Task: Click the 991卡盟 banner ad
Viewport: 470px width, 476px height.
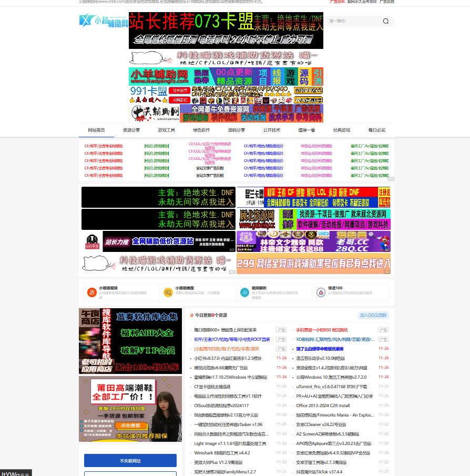Action: click(226, 95)
